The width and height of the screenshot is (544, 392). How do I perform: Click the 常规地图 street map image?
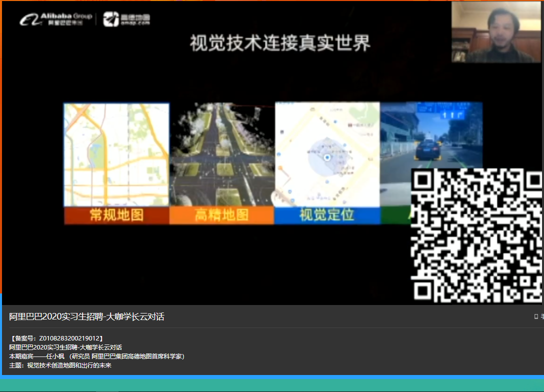116,154
